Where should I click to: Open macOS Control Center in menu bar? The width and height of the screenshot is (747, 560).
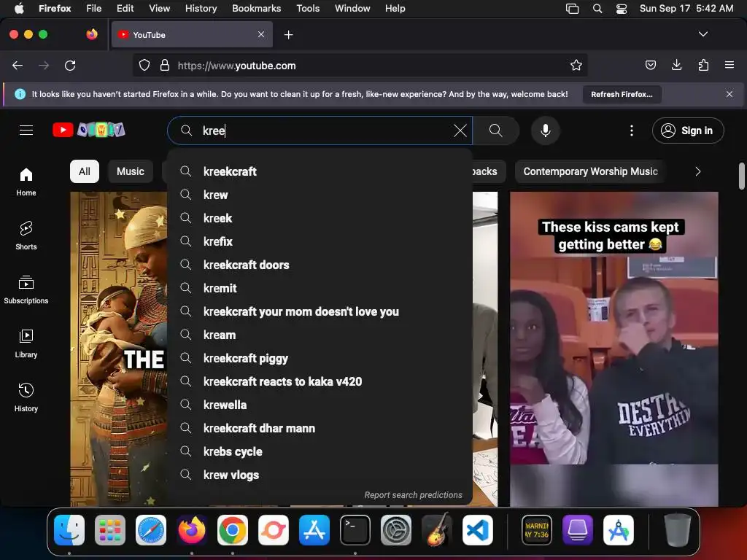point(622,9)
